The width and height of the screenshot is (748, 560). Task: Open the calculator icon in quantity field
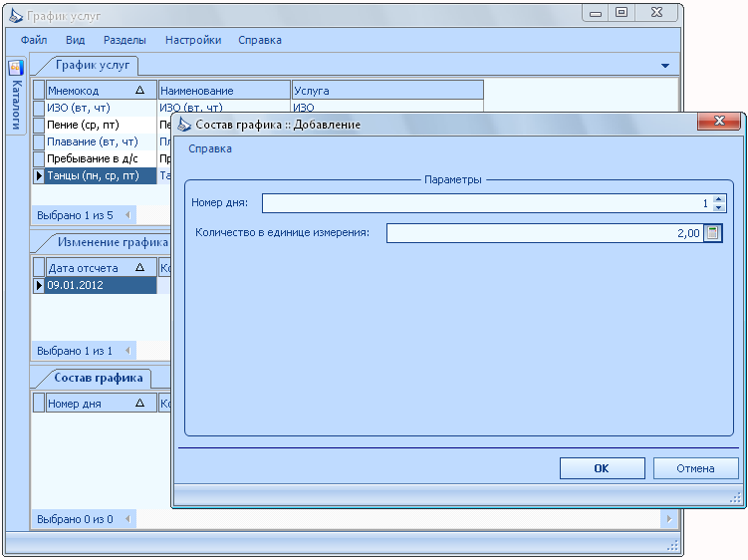(x=713, y=233)
